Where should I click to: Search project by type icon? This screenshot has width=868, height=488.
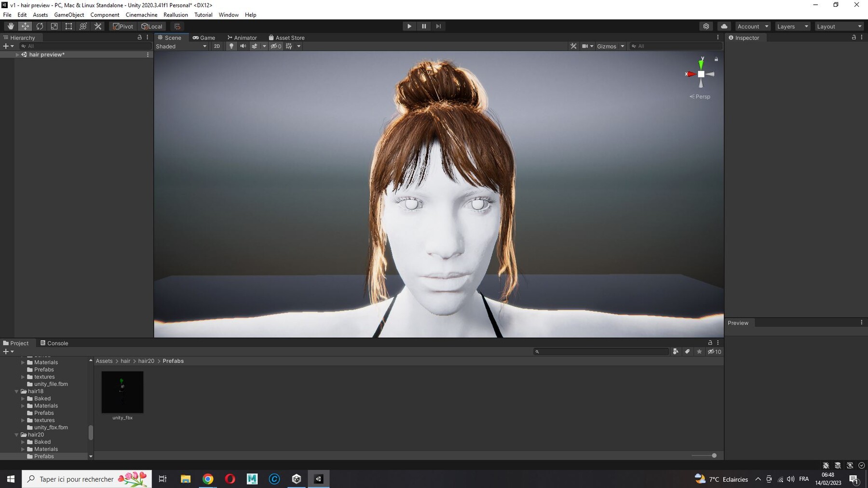(676, 352)
